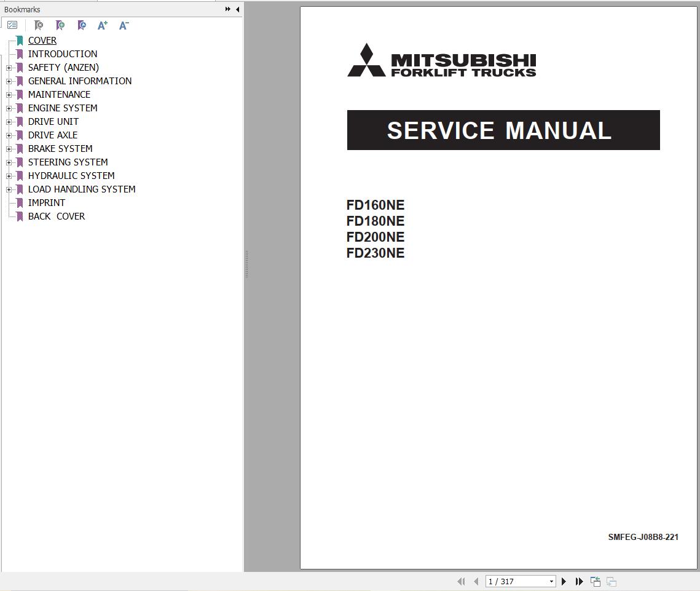This screenshot has height=591, width=700.
Task: Open the DRIVE AXLE bookmark
Action: click(53, 135)
